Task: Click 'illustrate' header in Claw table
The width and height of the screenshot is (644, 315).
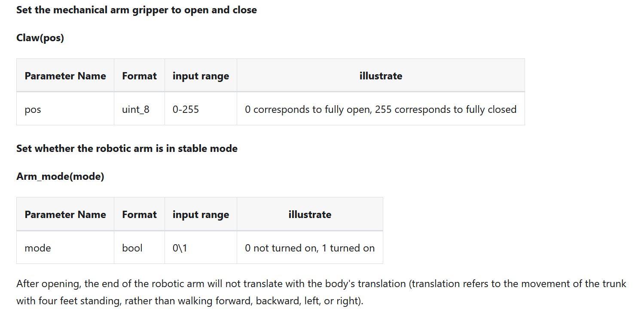Action: click(x=381, y=76)
